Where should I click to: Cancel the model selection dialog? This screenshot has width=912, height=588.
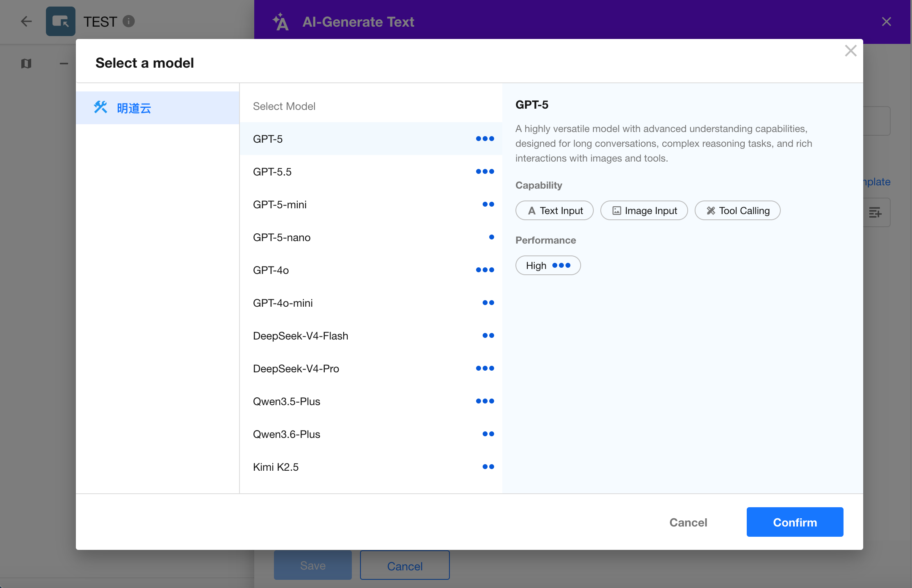(x=688, y=522)
